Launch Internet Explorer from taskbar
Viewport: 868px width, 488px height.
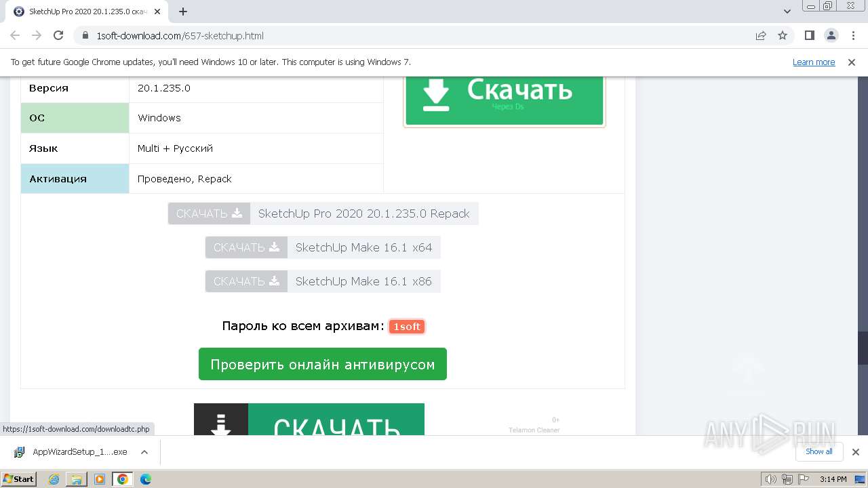[x=54, y=479]
